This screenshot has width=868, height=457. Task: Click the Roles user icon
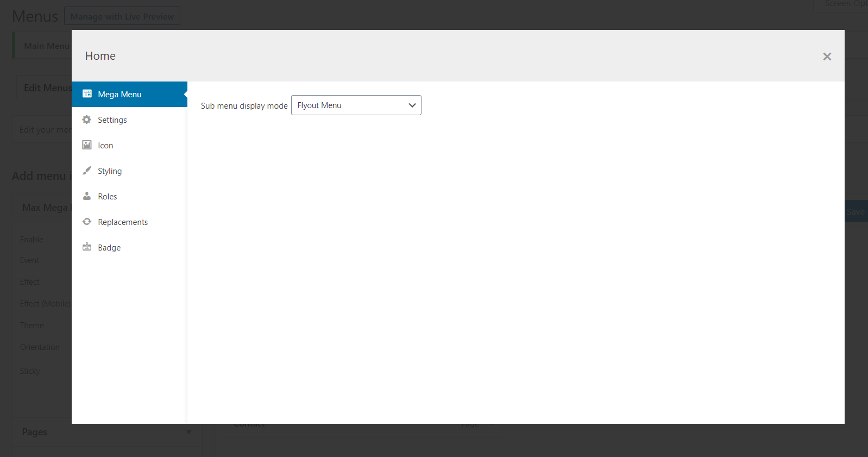(87, 196)
